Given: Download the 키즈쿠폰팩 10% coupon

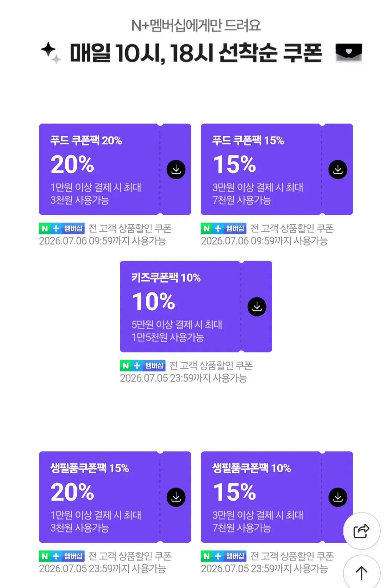Looking at the screenshot, I should click(257, 307).
